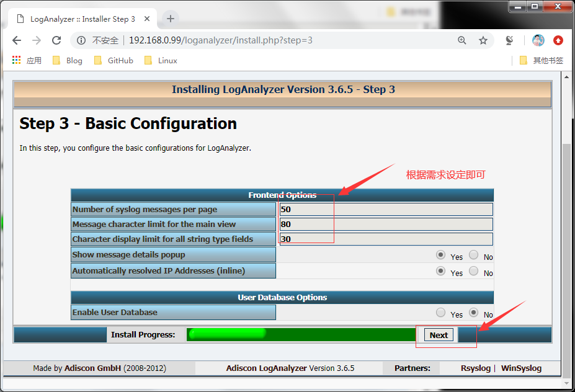Screen dimensions: 575x392
Task: Open the Rsyslog partner link
Action: pyautogui.click(x=476, y=368)
